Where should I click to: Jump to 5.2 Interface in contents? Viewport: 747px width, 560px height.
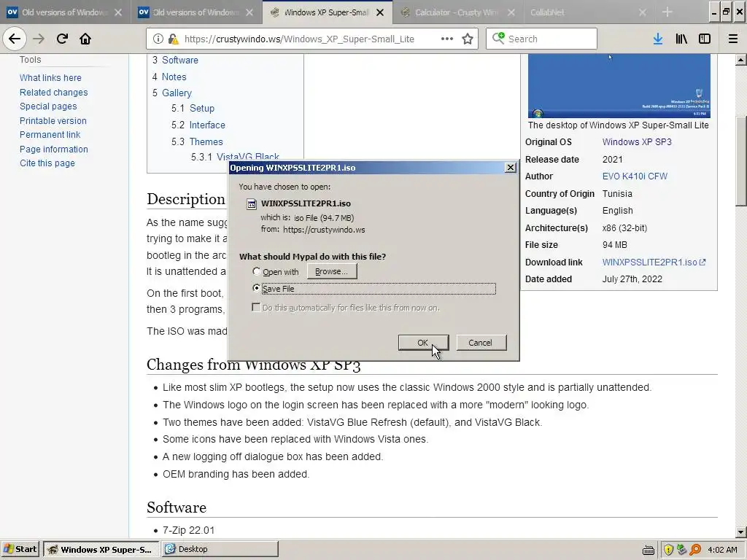coord(198,125)
